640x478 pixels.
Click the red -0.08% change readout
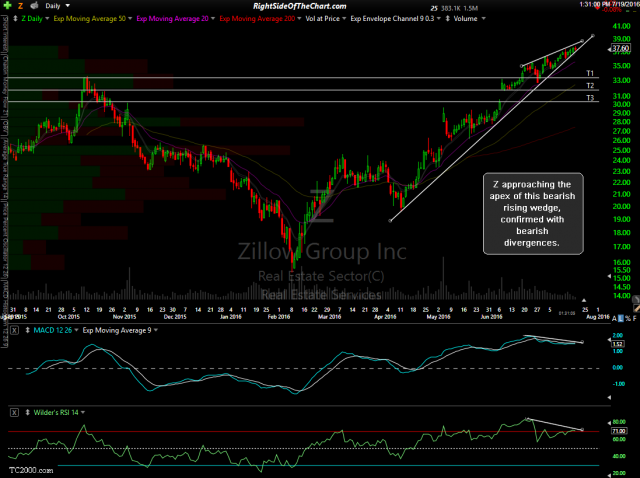pos(611,9)
